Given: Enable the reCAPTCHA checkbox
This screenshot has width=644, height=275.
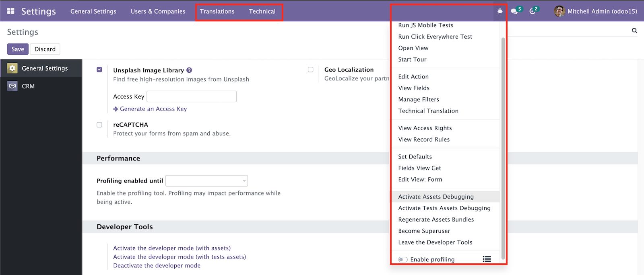Looking at the screenshot, I should (x=99, y=125).
